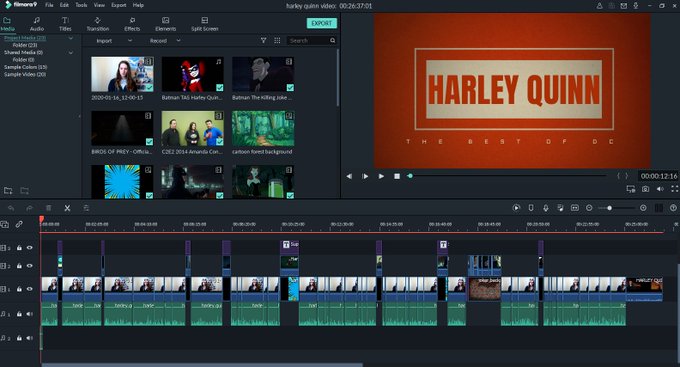The image size is (680, 367).
Task: Click the EXPORT button
Action: point(321,23)
